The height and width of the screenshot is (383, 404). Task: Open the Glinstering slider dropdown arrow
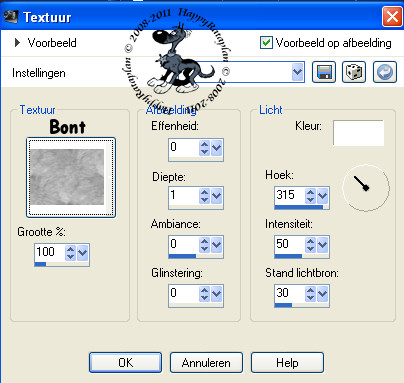[217, 294]
